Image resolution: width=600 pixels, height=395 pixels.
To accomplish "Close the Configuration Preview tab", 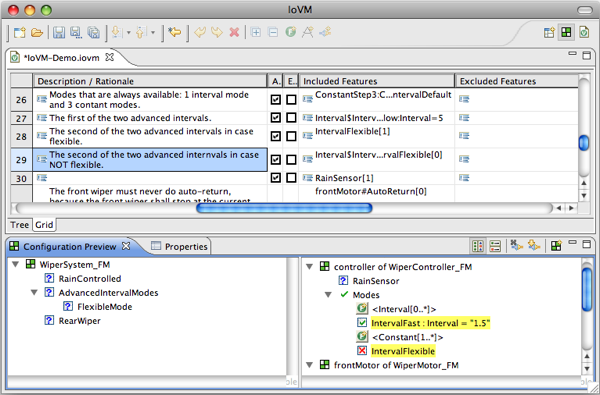I will point(126,246).
